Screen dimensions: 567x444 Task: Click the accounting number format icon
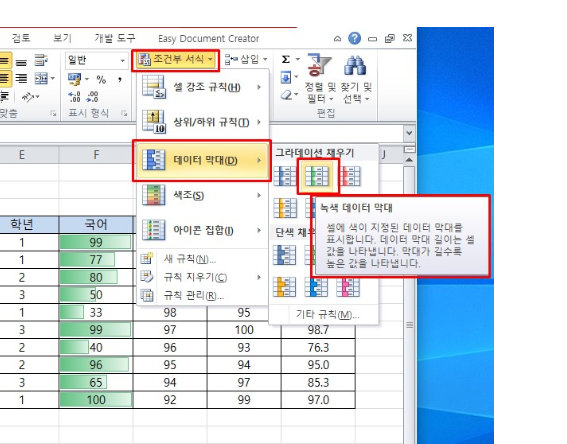pyautogui.click(x=74, y=79)
